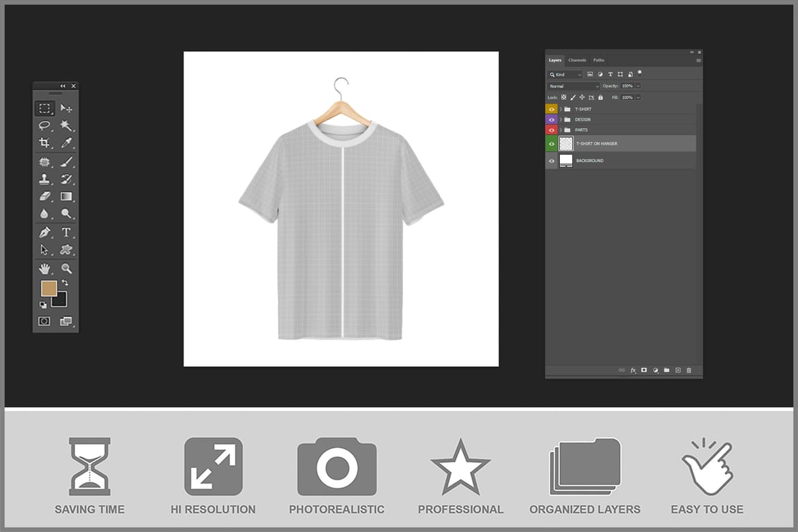Select the Horizontal Type tool
The width and height of the screenshot is (798, 532).
(x=66, y=233)
